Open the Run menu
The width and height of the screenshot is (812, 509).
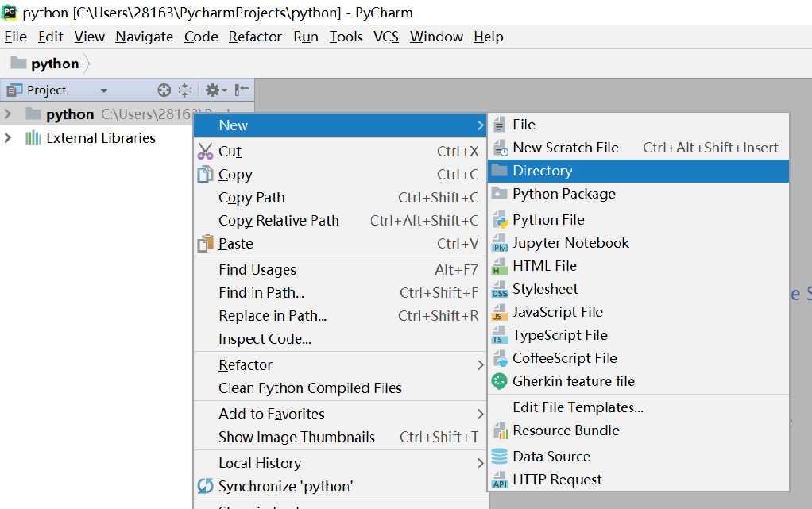(x=306, y=37)
